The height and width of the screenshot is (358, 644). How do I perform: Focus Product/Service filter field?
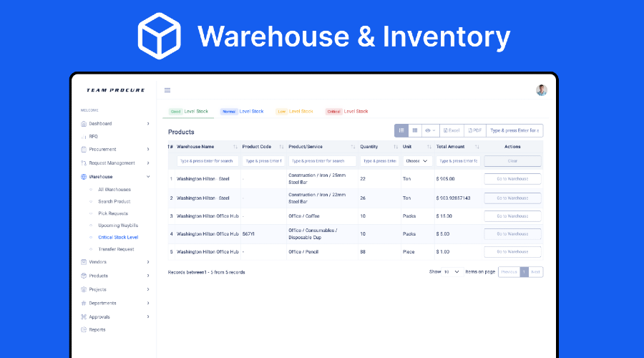pyautogui.click(x=322, y=161)
